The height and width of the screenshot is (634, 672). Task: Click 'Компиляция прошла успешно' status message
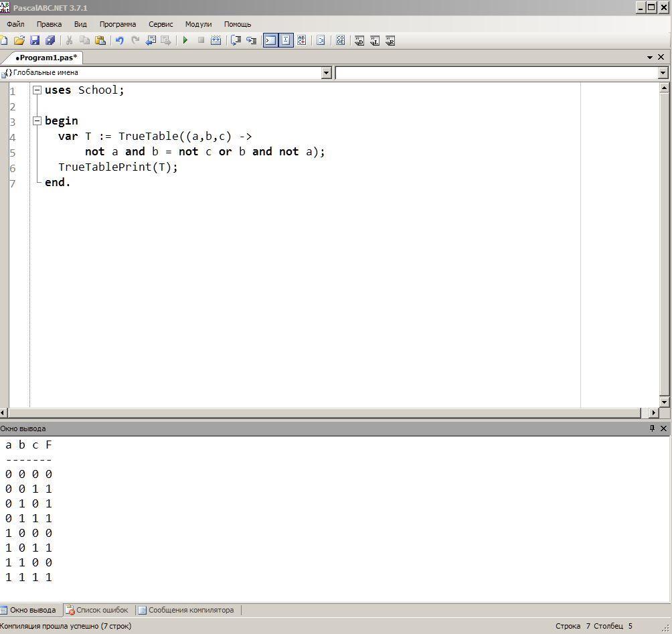[x=66, y=626]
